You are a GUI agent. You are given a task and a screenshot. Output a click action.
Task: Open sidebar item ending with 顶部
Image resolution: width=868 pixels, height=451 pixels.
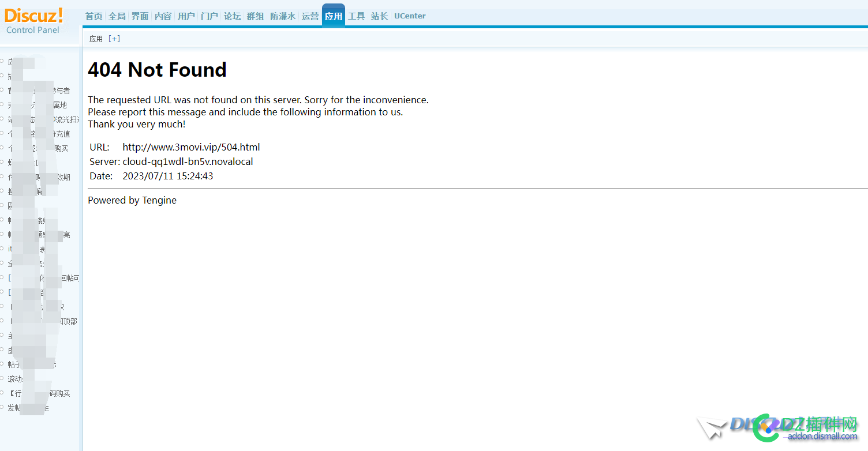(43, 321)
